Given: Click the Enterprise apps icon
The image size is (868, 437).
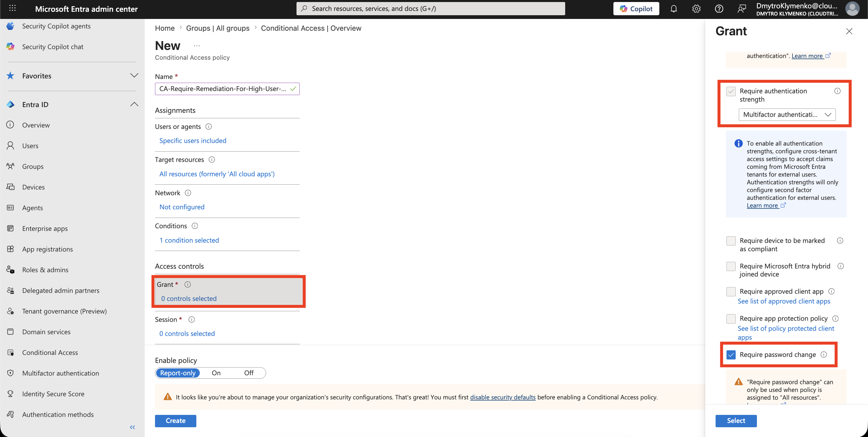Looking at the screenshot, I should pyautogui.click(x=10, y=228).
